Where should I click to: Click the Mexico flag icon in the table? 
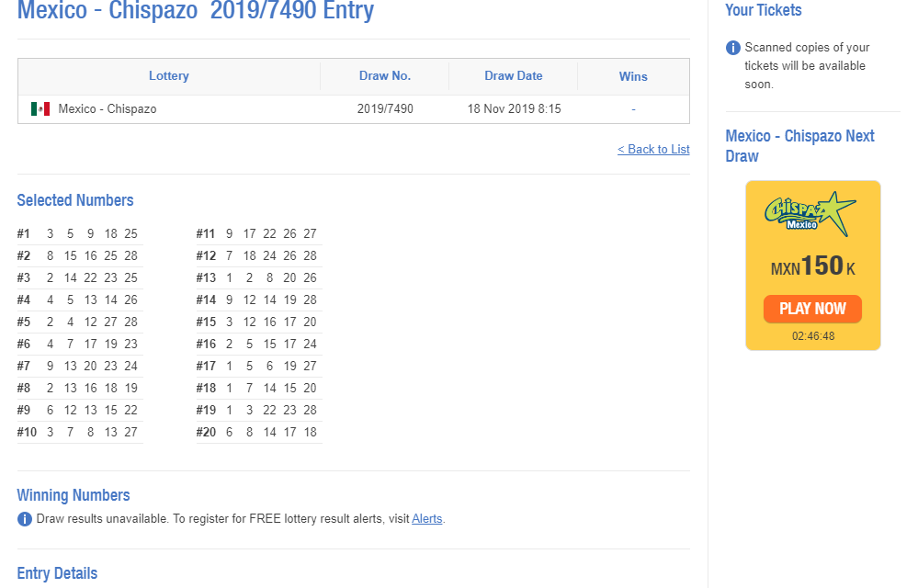[x=40, y=109]
